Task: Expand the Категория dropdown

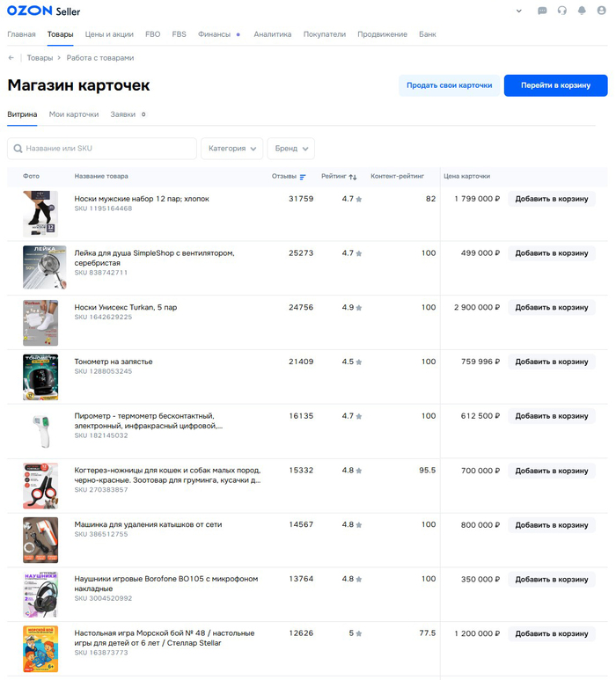Action: pos(232,149)
